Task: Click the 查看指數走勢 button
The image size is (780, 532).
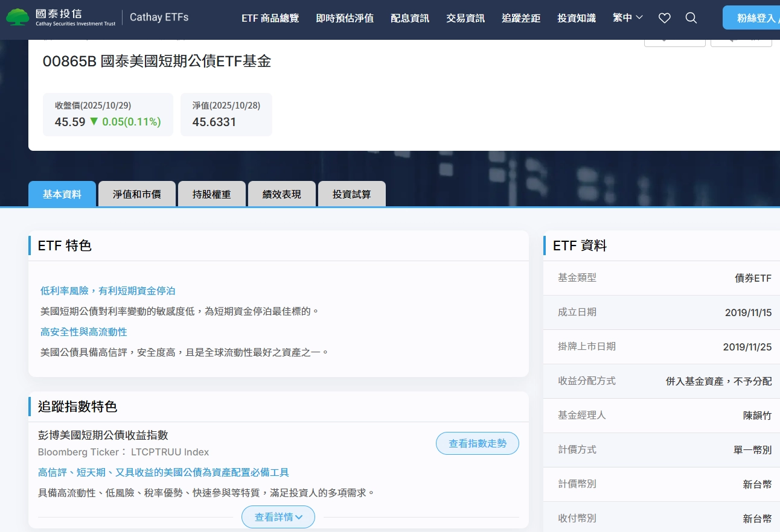Action: pos(478,443)
